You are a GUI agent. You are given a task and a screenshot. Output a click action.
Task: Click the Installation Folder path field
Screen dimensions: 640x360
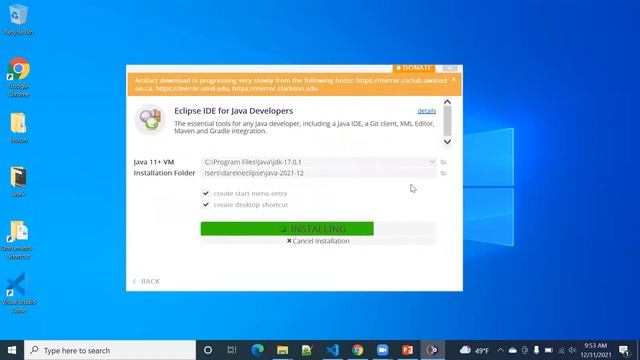point(318,173)
